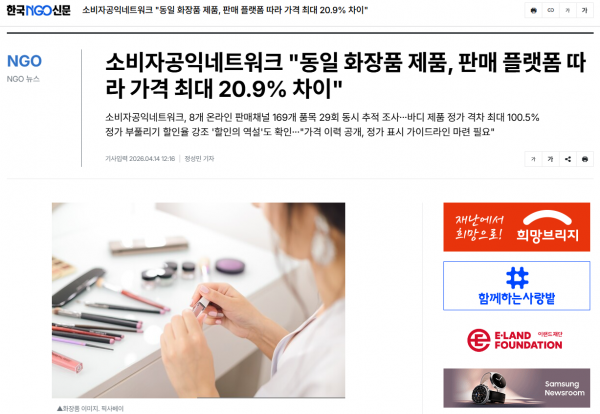Open the 함께하는사랑밭 banner
Viewport: 600px width, 414px height.
(517, 286)
